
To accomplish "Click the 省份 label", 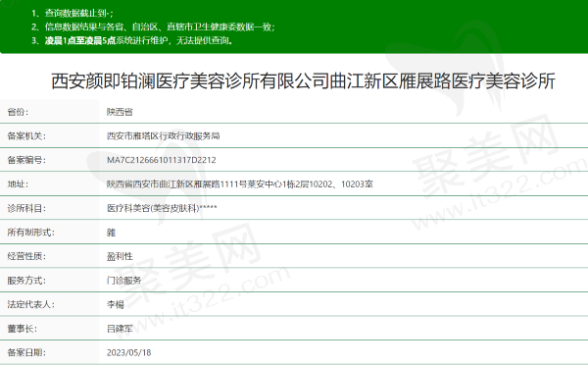I will coord(18,112).
